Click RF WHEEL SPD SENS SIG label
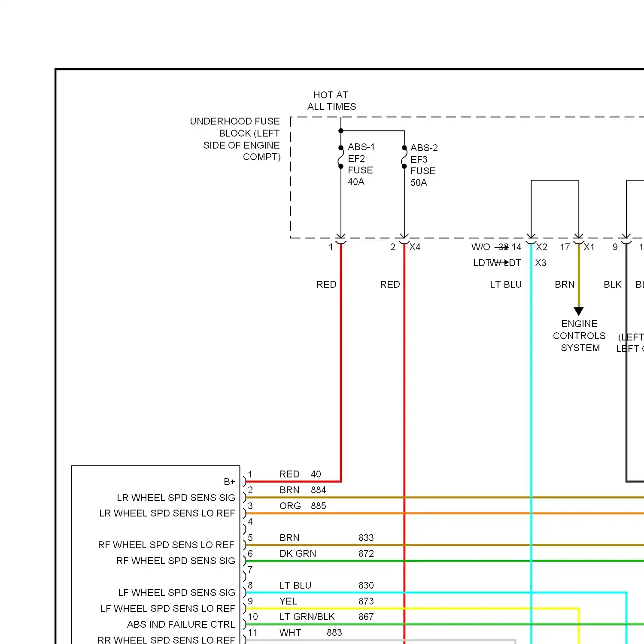The image size is (644, 644). [176, 561]
